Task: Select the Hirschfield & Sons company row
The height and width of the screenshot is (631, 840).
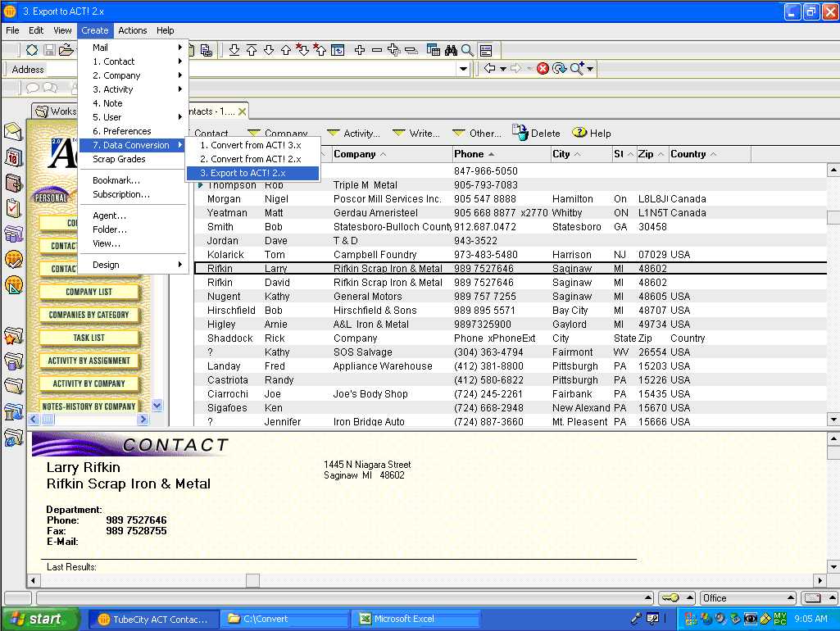Action: pyautogui.click(x=510, y=311)
